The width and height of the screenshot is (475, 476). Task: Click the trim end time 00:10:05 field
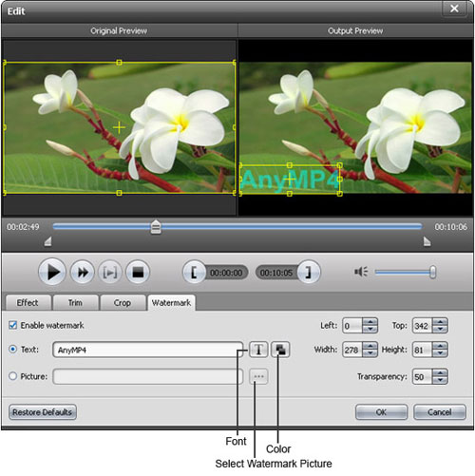276,273
